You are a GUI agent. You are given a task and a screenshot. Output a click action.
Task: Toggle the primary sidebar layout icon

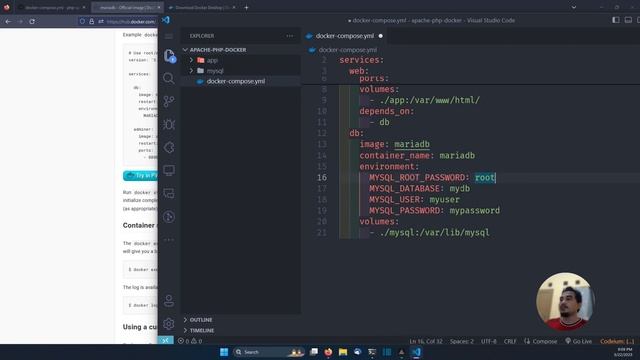click(616, 20)
